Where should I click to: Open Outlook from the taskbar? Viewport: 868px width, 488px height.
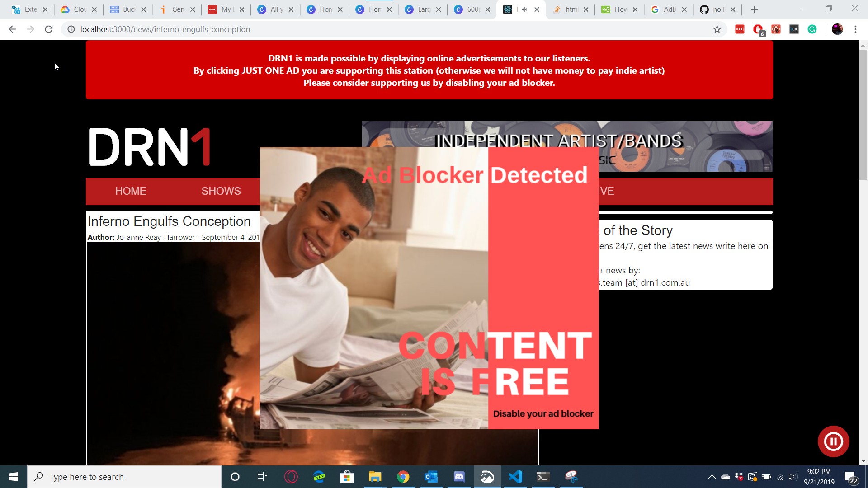(431, 477)
